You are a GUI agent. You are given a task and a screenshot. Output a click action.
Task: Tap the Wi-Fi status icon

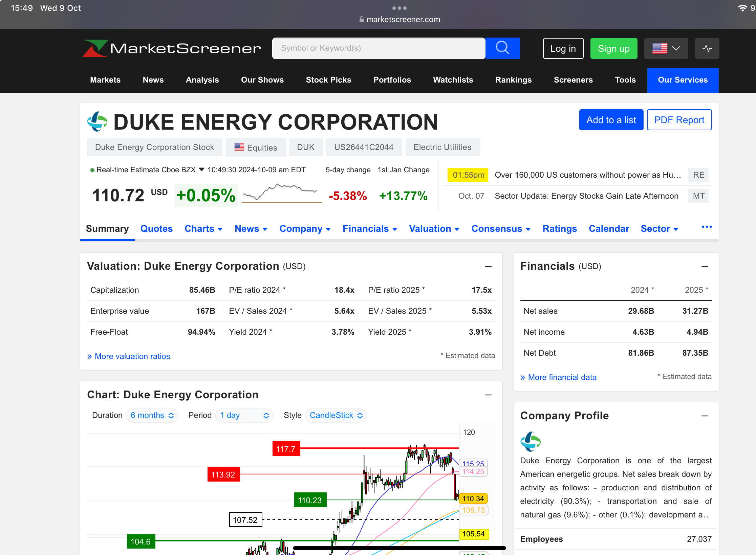(x=742, y=8)
